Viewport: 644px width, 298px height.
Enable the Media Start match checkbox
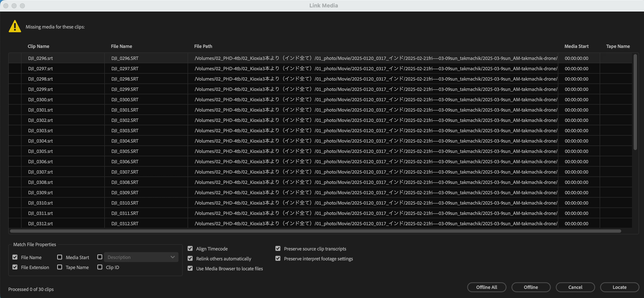(x=59, y=257)
